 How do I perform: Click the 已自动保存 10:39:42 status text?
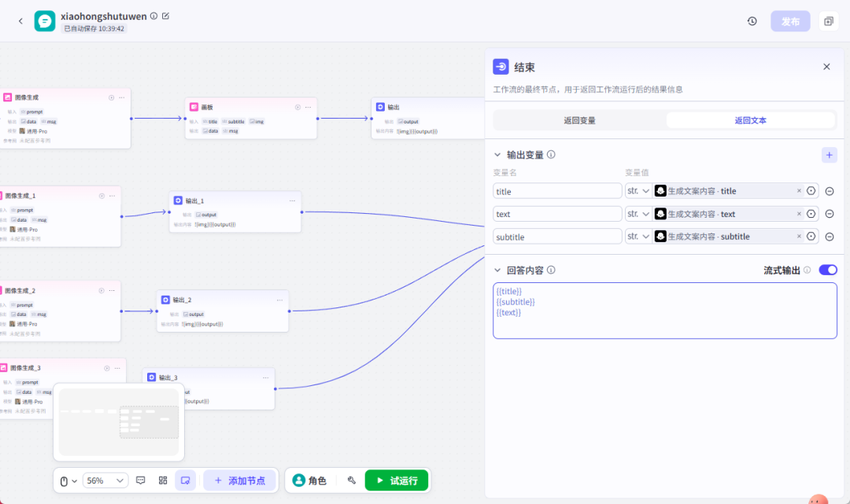pyautogui.click(x=94, y=28)
